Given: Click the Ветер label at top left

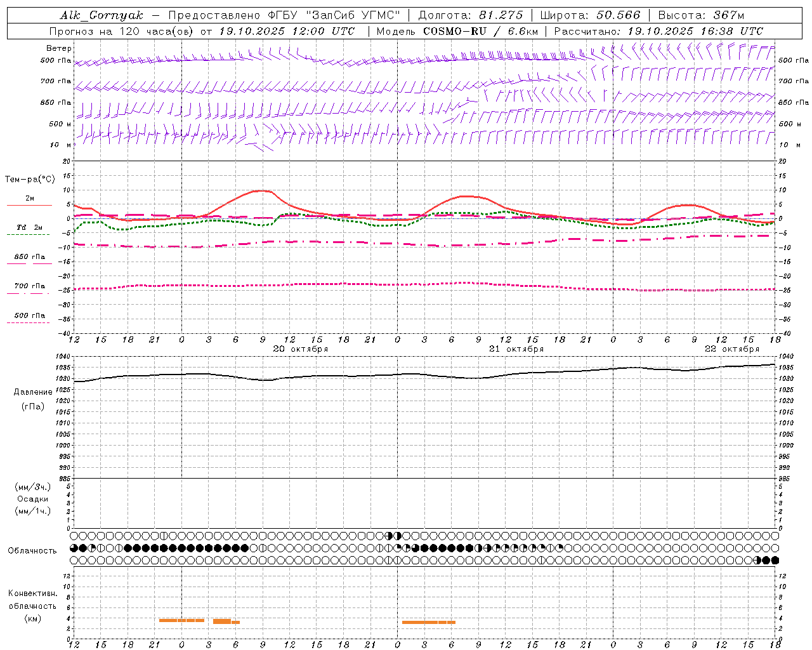Looking at the screenshot, I should click(59, 48).
